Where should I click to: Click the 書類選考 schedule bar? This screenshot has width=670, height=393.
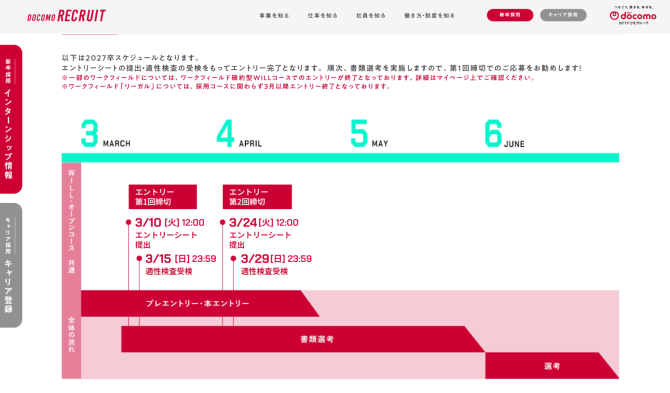(x=303, y=340)
